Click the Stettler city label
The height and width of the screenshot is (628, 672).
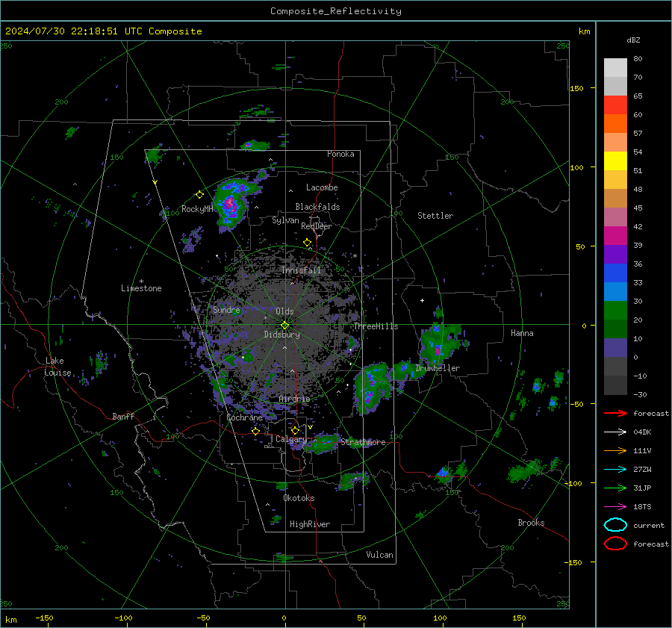[435, 216]
